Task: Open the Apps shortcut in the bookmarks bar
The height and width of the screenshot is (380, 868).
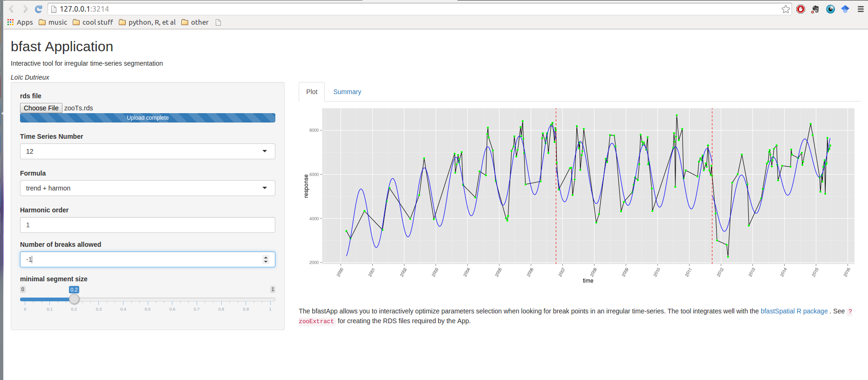Action: point(20,22)
